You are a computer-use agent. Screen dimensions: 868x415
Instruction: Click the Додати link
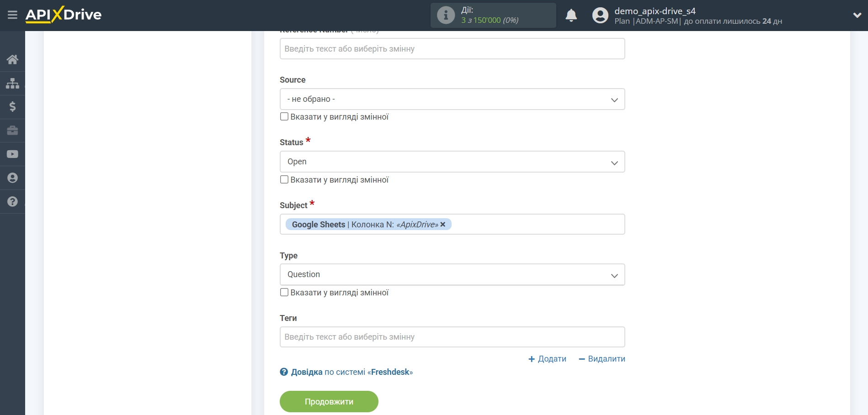(x=547, y=359)
